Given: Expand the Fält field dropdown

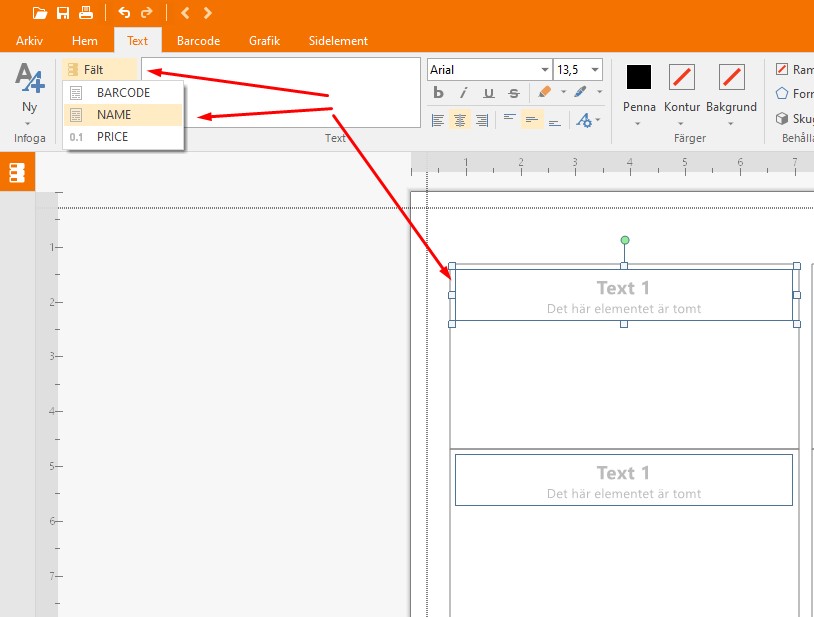Looking at the screenshot, I should click(x=99, y=70).
